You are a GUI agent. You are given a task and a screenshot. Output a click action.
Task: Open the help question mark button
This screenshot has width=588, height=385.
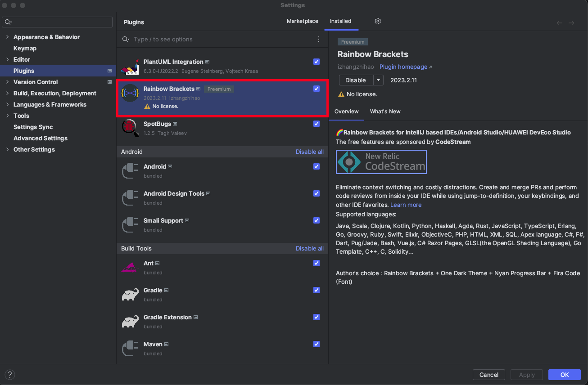(x=10, y=374)
